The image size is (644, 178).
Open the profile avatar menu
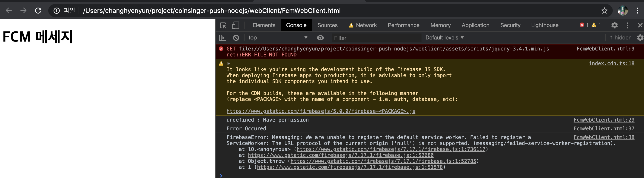point(622,11)
